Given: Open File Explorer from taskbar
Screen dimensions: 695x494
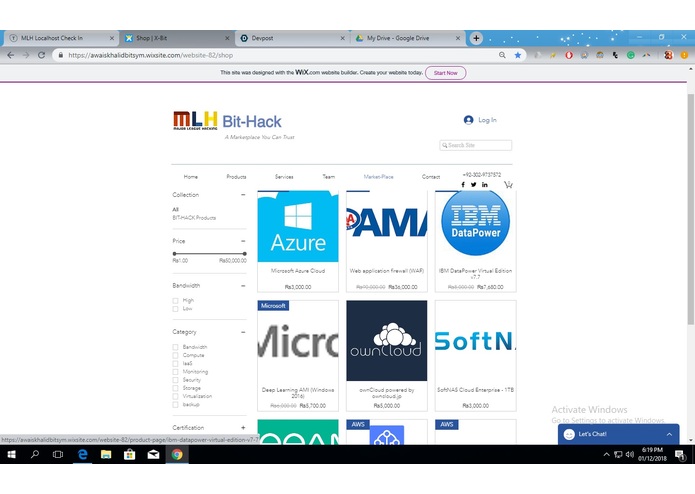Looking at the screenshot, I should pos(106,455).
